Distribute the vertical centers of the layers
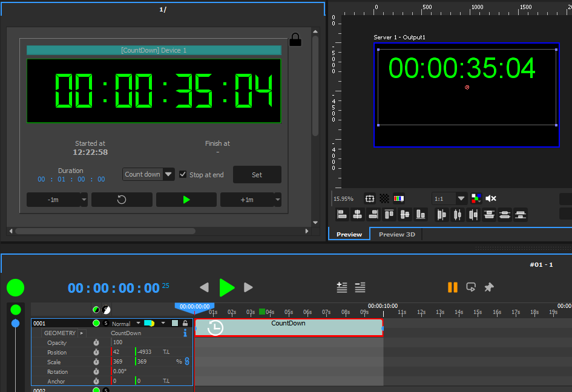The image size is (572, 392). pyautogui.click(x=505, y=214)
